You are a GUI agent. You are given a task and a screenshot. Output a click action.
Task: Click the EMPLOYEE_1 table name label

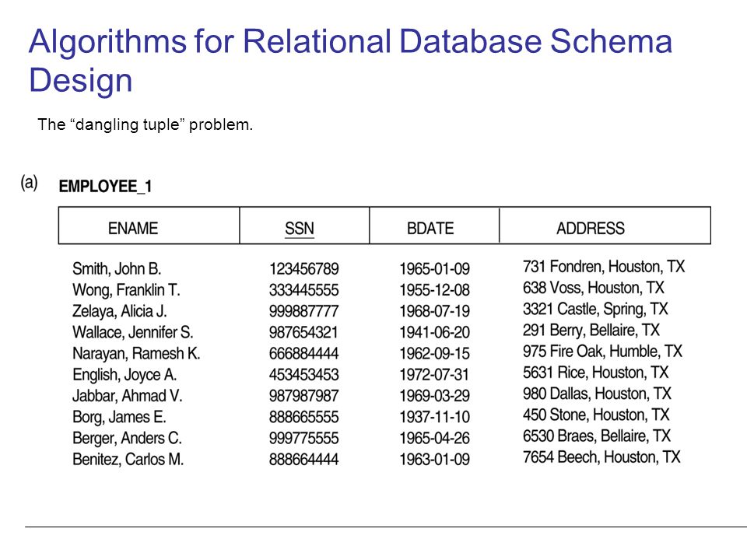point(105,186)
